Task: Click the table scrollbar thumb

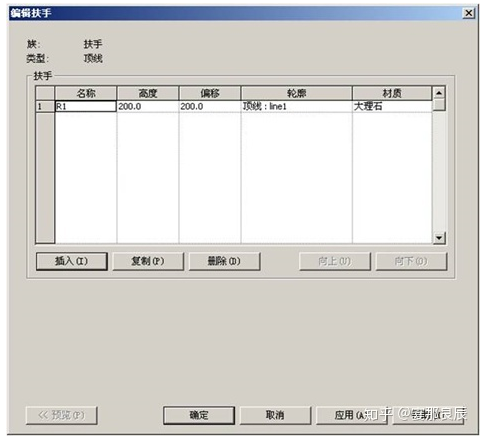Action: point(439,104)
